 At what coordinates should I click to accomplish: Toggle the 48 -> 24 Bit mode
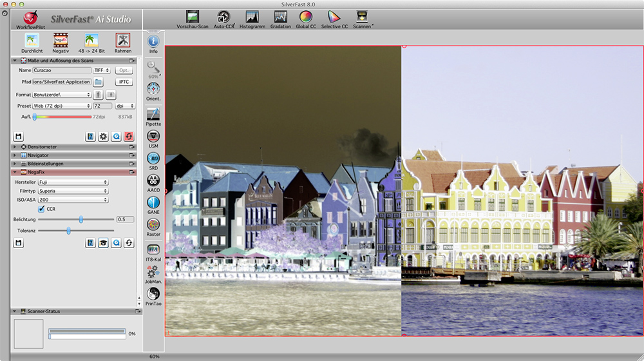[91, 41]
